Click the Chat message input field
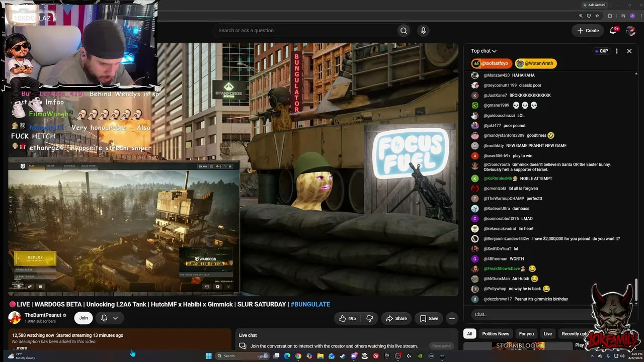Viewport: 644px width, 362px height. (x=532, y=314)
